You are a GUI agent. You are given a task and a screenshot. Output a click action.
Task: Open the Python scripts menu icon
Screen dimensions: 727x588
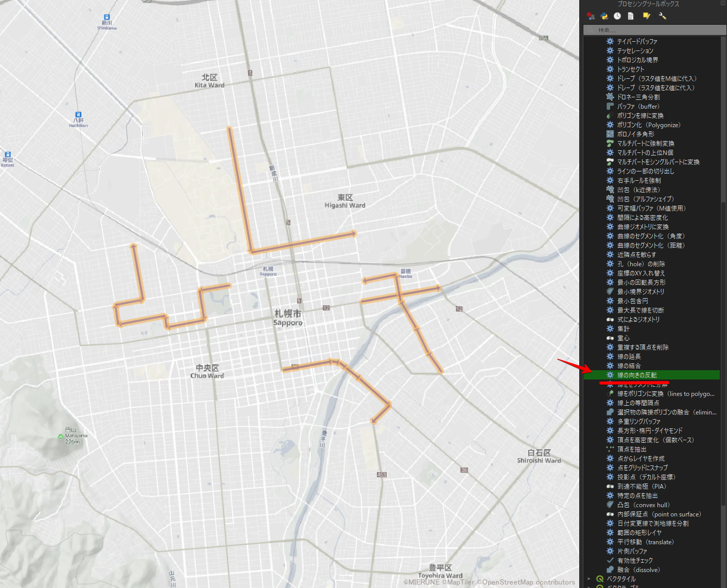click(x=604, y=16)
